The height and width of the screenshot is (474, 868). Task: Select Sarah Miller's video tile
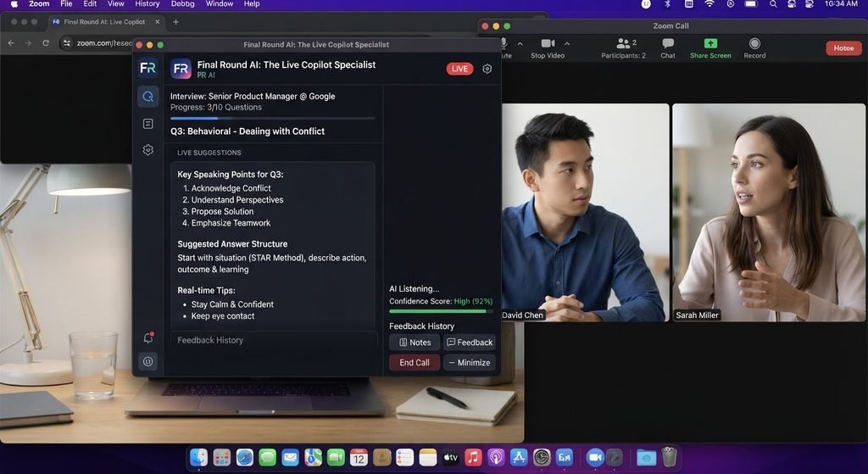click(x=768, y=212)
